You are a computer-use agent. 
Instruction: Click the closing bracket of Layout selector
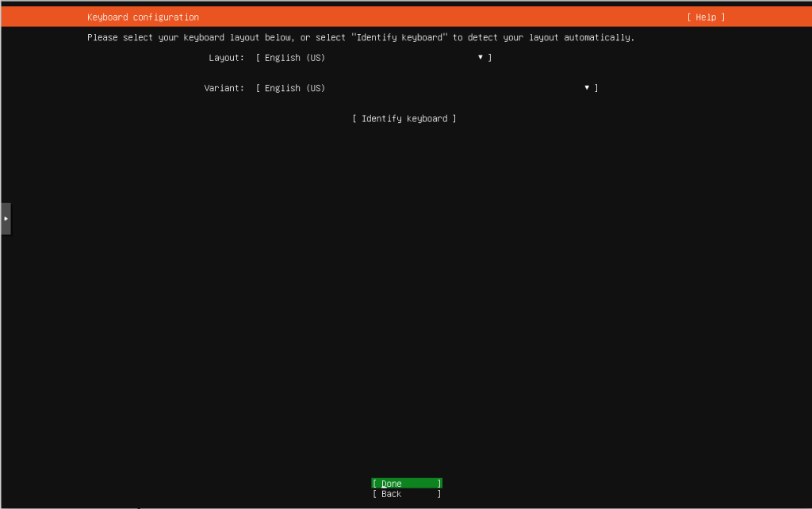(x=490, y=58)
